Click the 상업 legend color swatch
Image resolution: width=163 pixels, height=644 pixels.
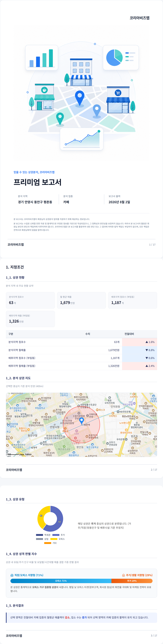click(x=39, y=539)
